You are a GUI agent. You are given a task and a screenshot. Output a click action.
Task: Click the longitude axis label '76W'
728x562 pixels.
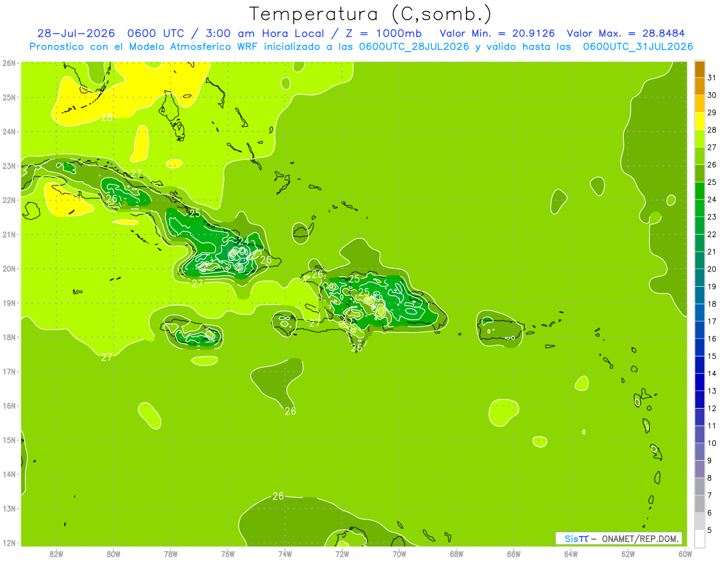227,554
